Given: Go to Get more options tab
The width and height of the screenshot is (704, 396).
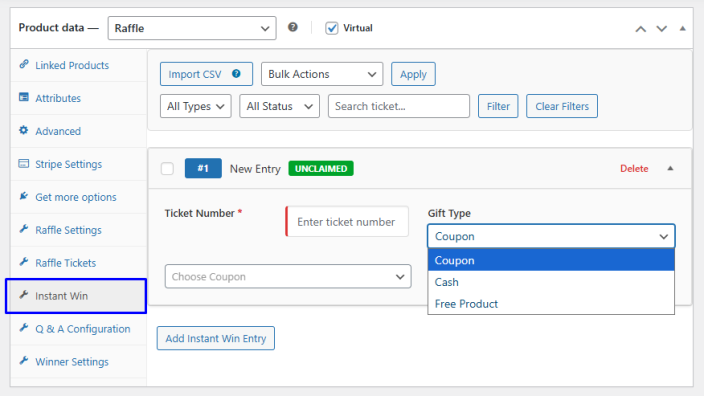Looking at the screenshot, I should pyautogui.click(x=79, y=197).
